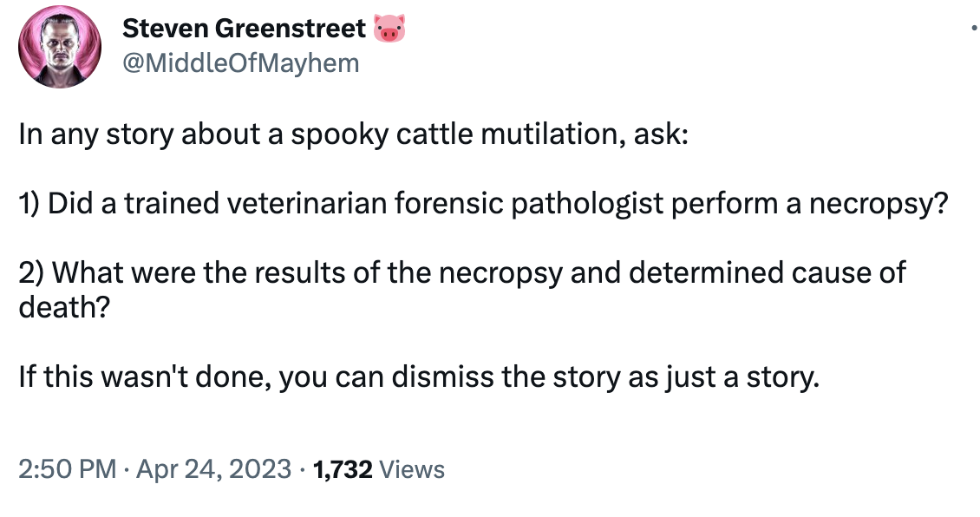Click Steven Greenstreet's profile avatar

pos(59,47)
